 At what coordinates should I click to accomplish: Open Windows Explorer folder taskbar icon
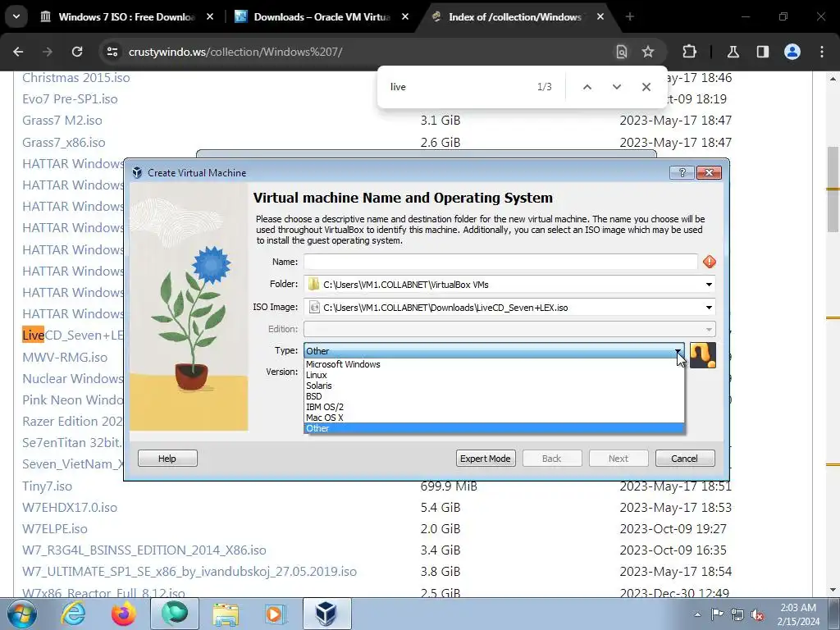point(226,614)
